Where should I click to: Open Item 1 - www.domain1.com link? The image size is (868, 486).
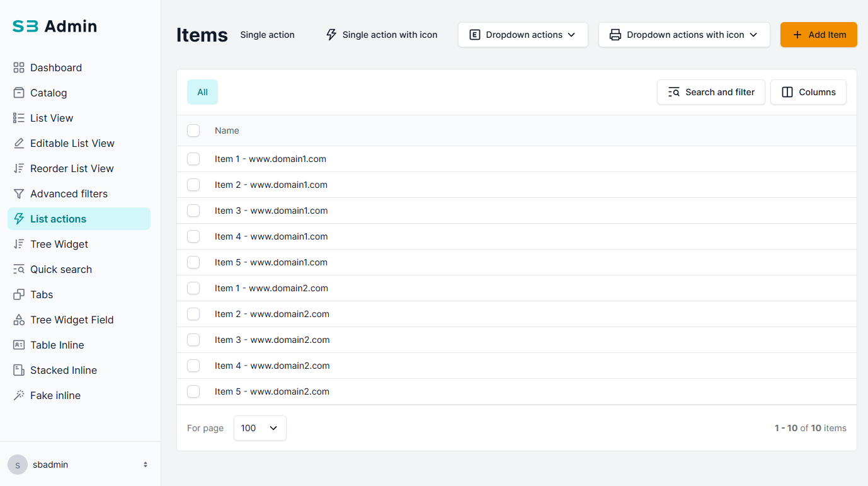coord(270,159)
